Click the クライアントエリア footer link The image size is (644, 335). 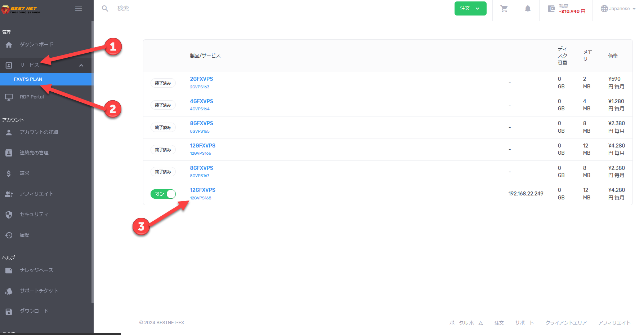[566, 323]
